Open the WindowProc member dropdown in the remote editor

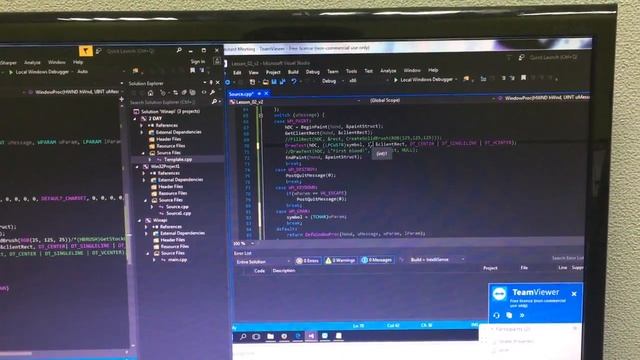pyautogui.click(x=544, y=98)
